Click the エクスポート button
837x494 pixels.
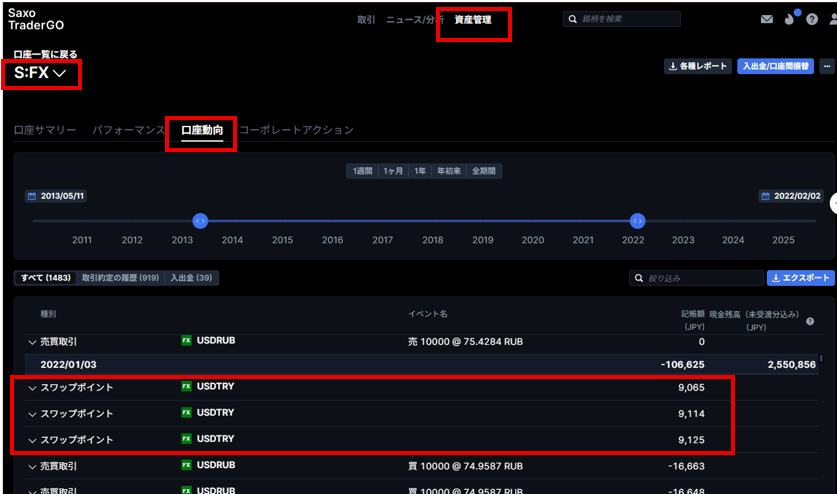click(800, 278)
